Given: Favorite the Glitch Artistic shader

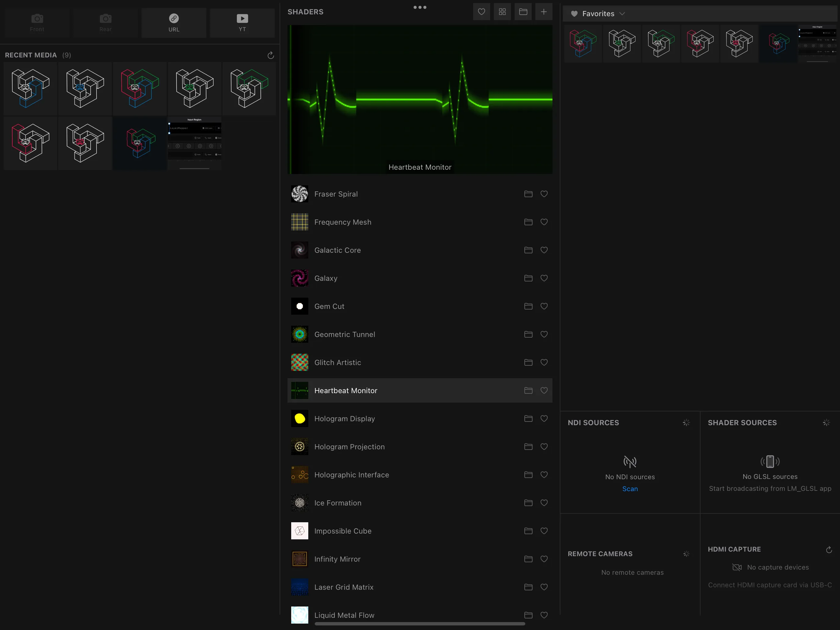Looking at the screenshot, I should click(x=544, y=363).
